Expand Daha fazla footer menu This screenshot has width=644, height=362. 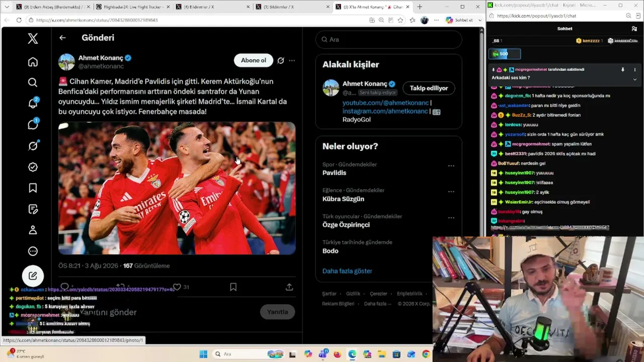point(377,304)
